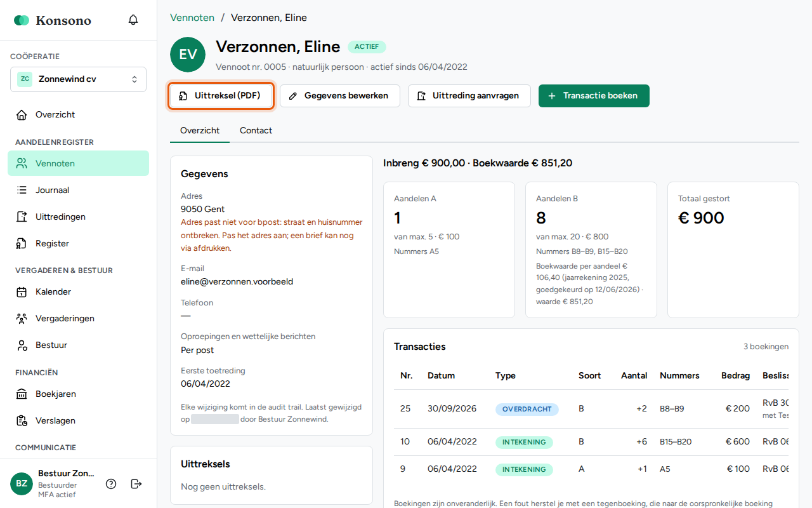Click numbers B15–B20 in transactions
This screenshot has width=812, height=508.
(x=676, y=442)
